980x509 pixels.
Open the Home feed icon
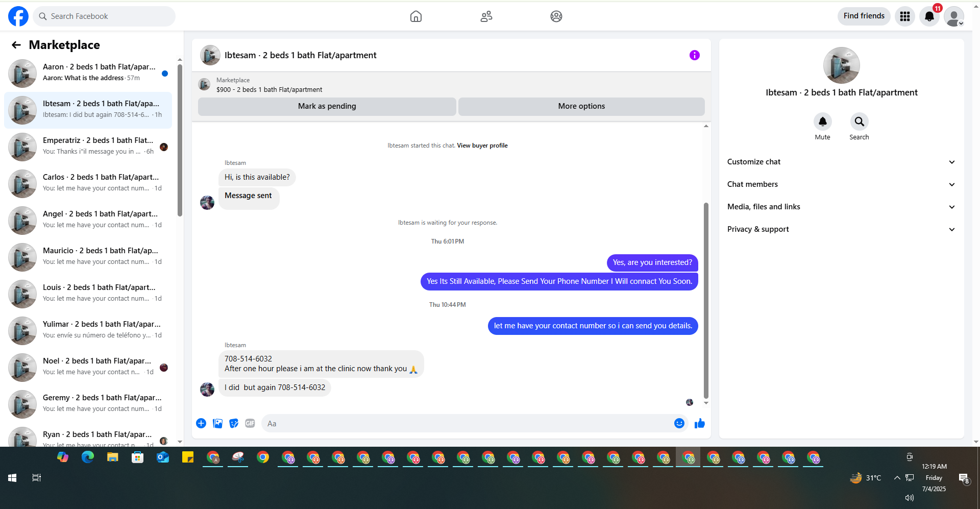tap(416, 16)
